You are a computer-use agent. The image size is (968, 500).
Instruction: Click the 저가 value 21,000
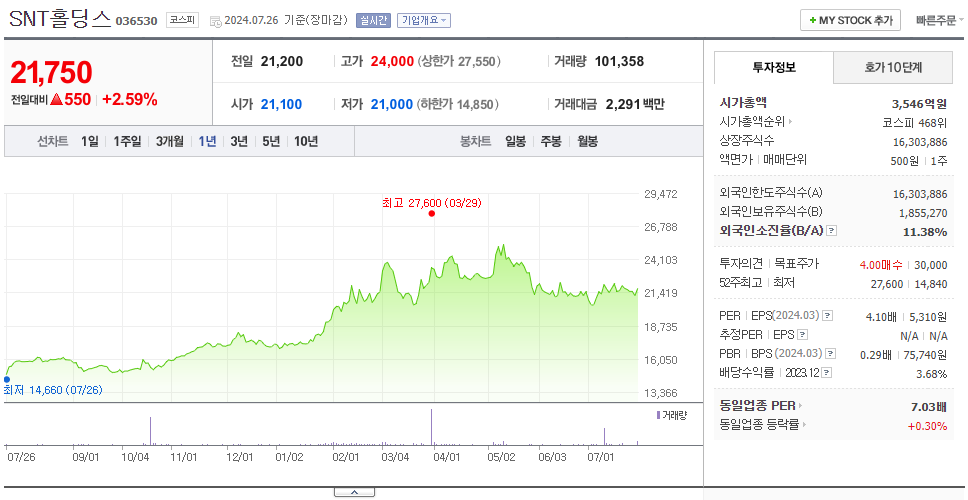pyautogui.click(x=391, y=104)
